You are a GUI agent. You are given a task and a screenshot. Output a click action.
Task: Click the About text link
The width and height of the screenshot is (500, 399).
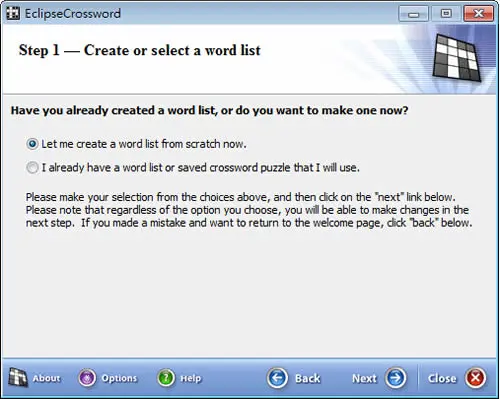pos(46,378)
